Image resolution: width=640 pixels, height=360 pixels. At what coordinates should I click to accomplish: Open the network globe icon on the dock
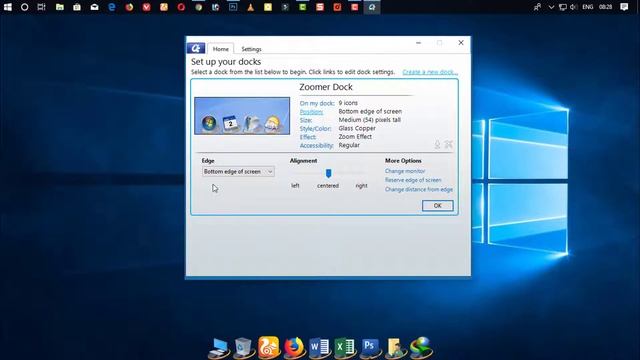coord(421,348)
